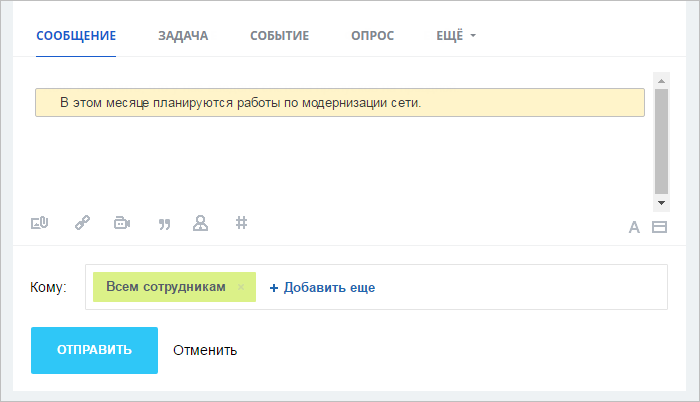Viewport: 700px width, 402px height.
Task: Click the scrollbar down arrow
Action: point(662,203)
